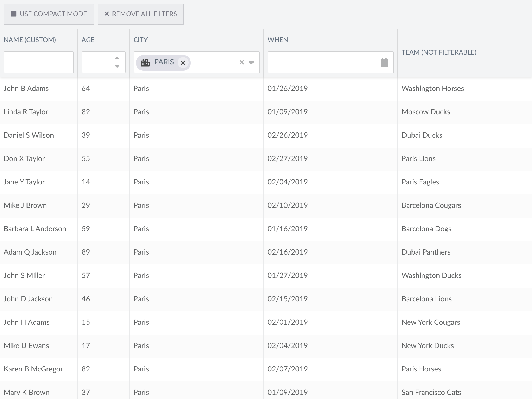Open the City multi-select combo box
This screenshot has height=399, width=532.
pyautogui.click(x=213, y=62)
